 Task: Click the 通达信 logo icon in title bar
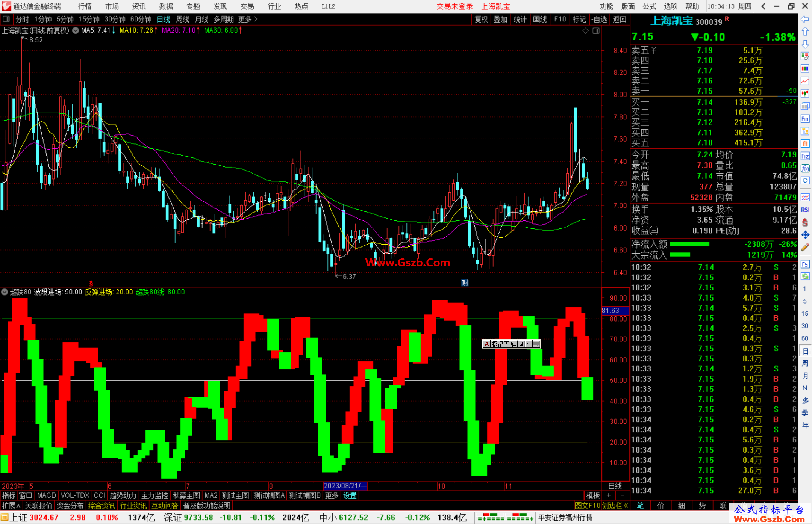click(x=6, y=6)
